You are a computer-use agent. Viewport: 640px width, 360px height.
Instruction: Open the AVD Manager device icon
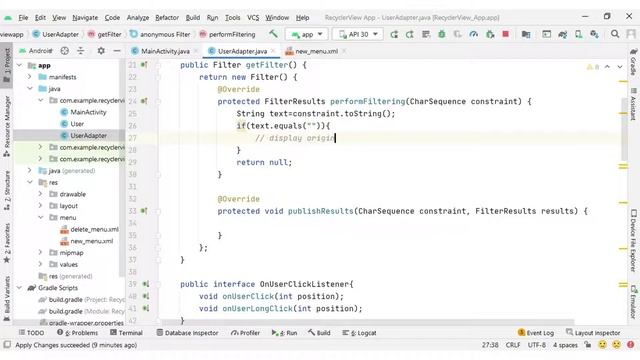578,35
